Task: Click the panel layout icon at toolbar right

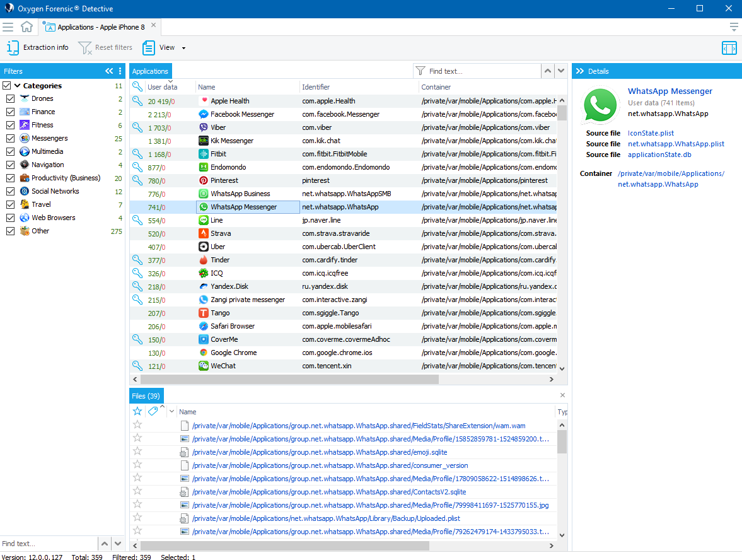Action: click(x=729, y=48)
